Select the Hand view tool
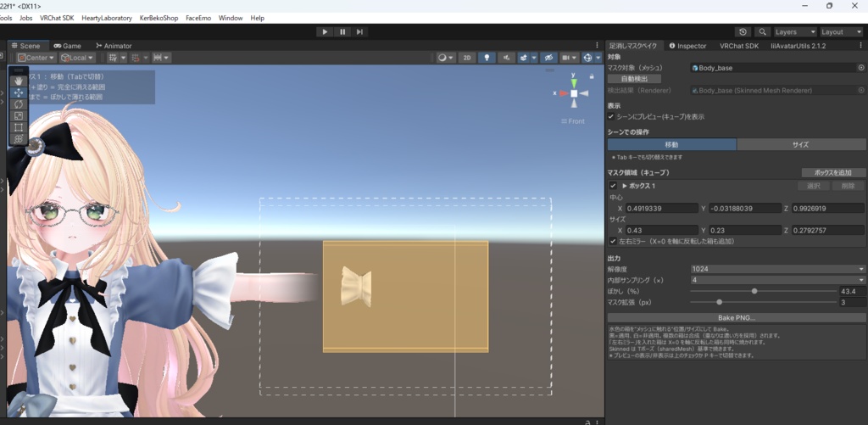Screen dimensions: 868x425 tap(19, 81)
